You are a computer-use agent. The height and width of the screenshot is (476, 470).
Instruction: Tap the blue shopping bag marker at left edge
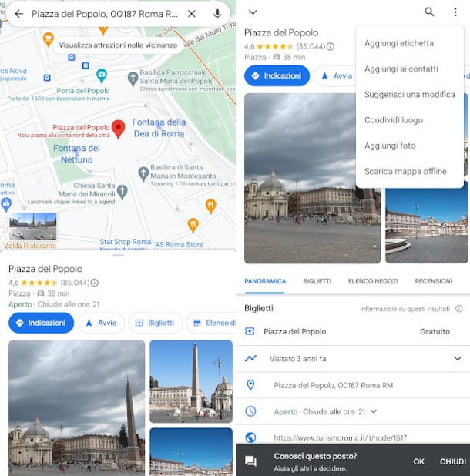pos(6,205)
